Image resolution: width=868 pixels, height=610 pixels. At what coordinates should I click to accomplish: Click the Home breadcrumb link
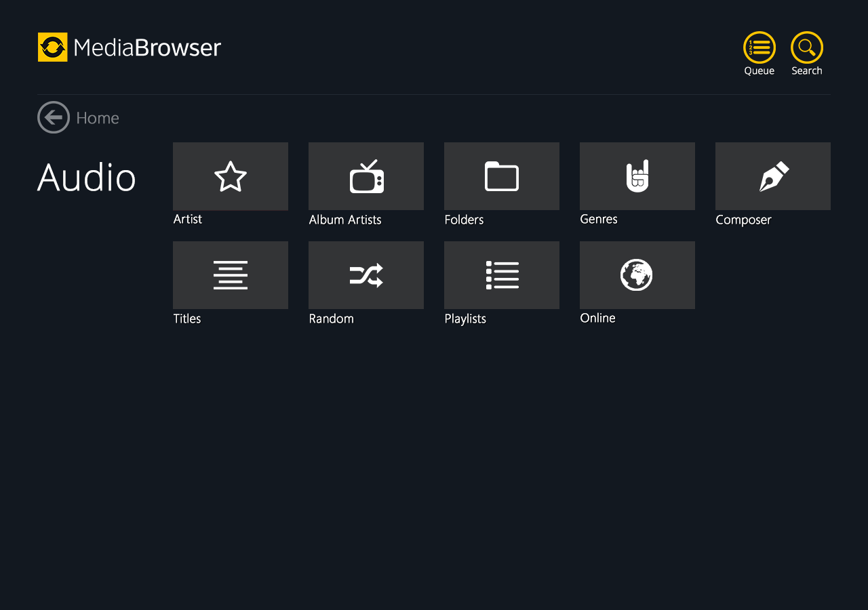point(98,118)
